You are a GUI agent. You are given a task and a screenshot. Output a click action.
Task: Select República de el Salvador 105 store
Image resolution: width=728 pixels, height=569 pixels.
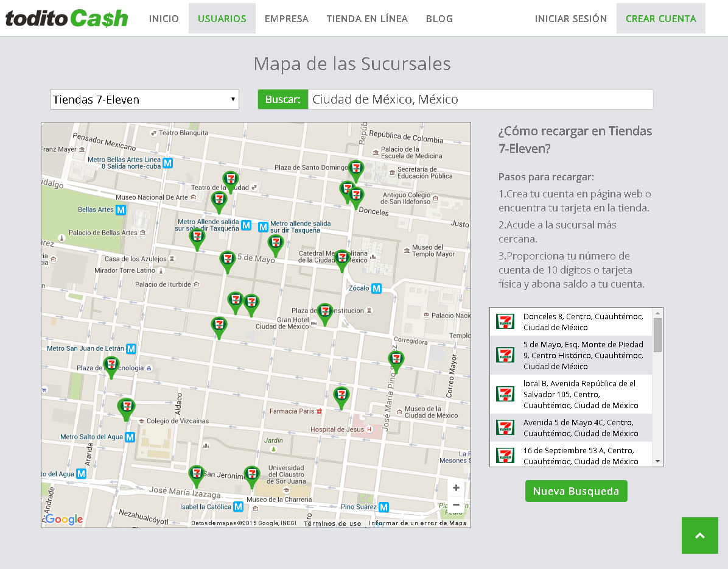tap(571, 394)
